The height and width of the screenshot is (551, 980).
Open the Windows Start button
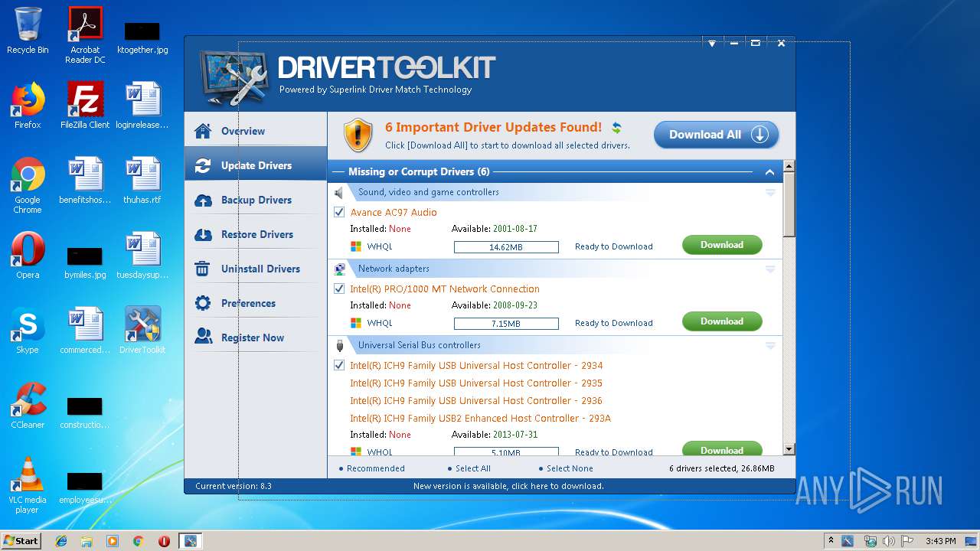21,541
